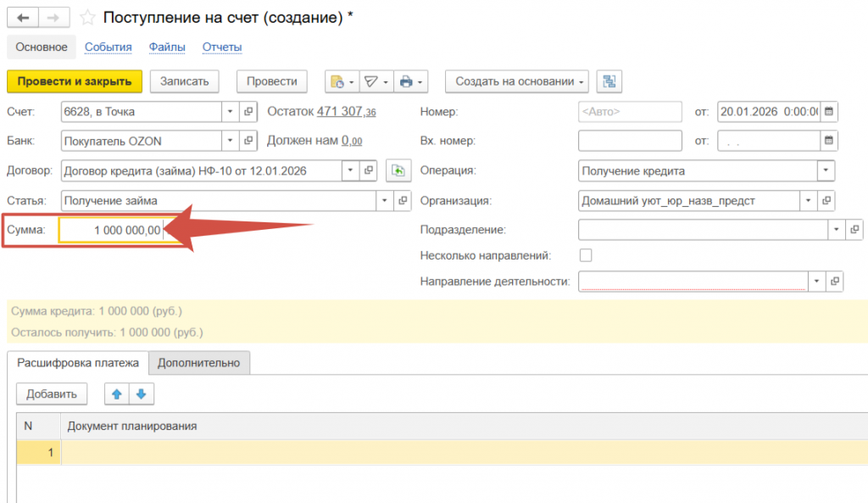Add document to favorites with star icon
This screenshot has height=503, width=868.
pyautogui.click(x=86, y=17)
